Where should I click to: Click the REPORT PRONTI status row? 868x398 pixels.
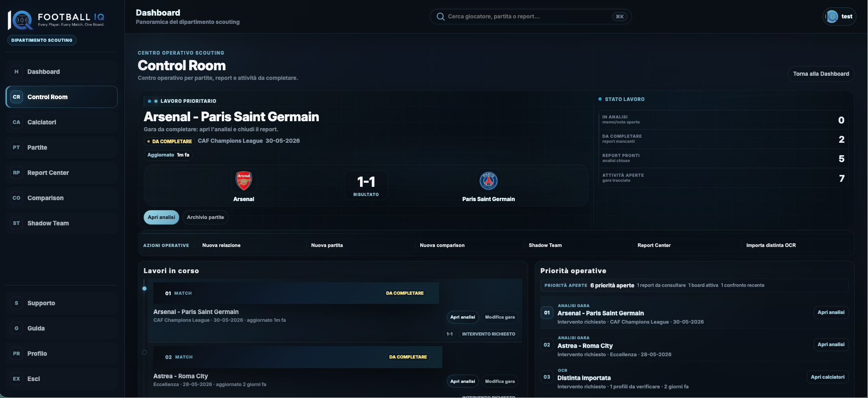coord(723,158)
